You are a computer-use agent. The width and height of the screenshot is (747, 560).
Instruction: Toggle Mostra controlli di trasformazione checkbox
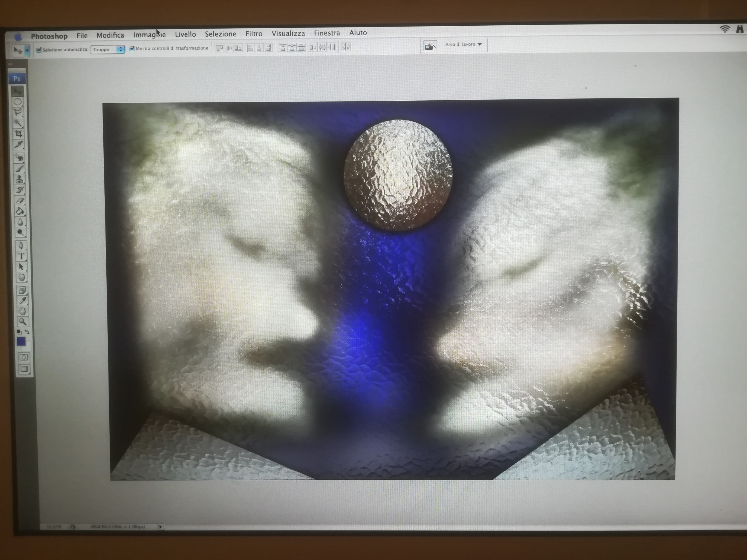[132, 49]
